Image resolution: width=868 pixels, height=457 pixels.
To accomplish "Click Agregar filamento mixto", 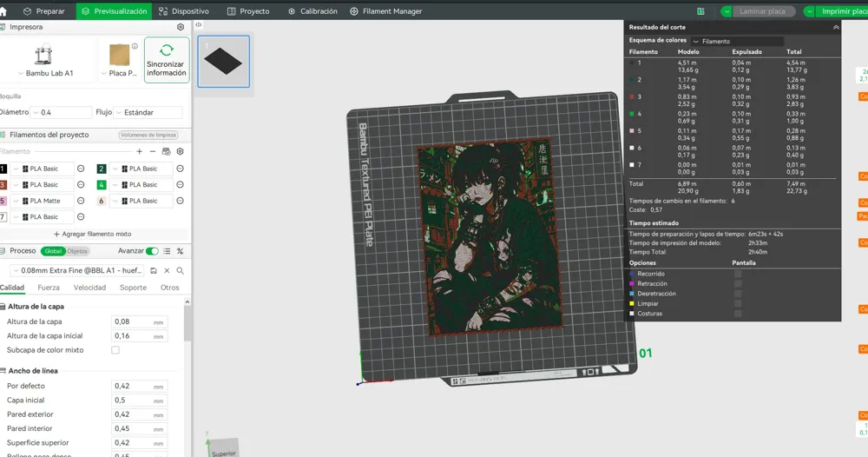I will pyautogui.click(x=93, y=234).
